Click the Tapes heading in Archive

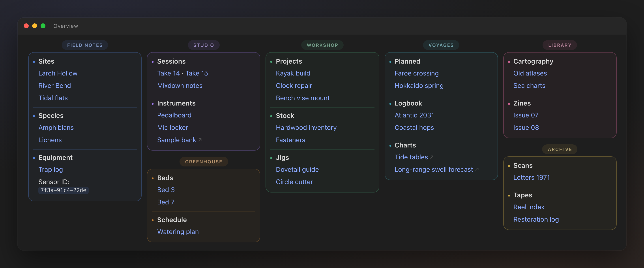522,195
